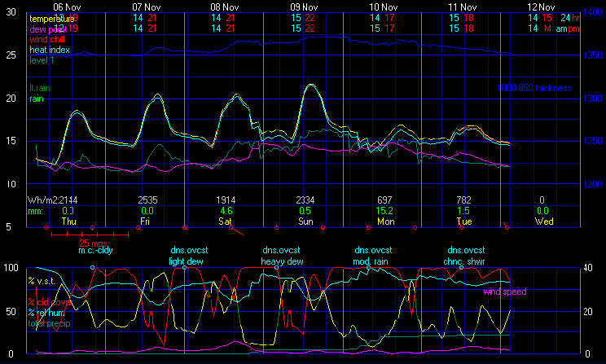The image size is (606, 364).
Task: Select the rainfall value '0.5'
Action: coord(305,211)
